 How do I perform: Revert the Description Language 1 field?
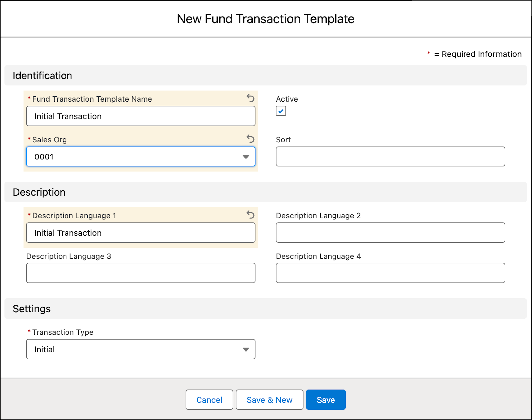pos(250,215)
